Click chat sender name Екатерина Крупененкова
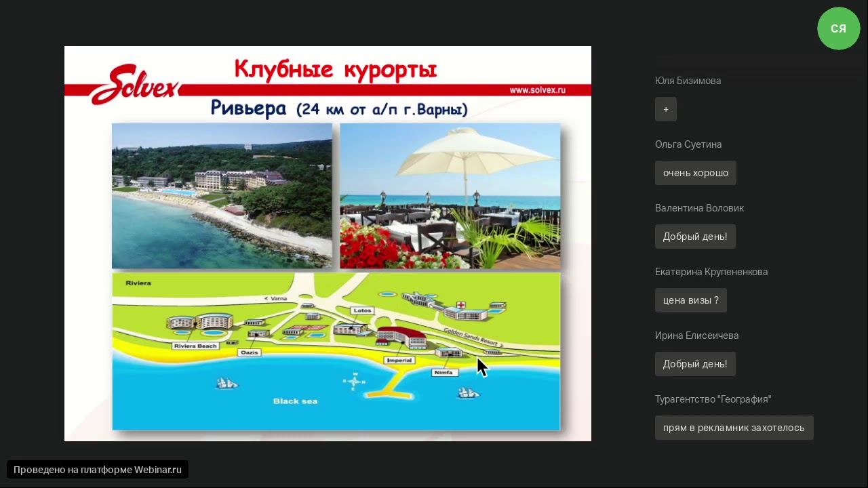The image size is (868, 488). [711, 272]
